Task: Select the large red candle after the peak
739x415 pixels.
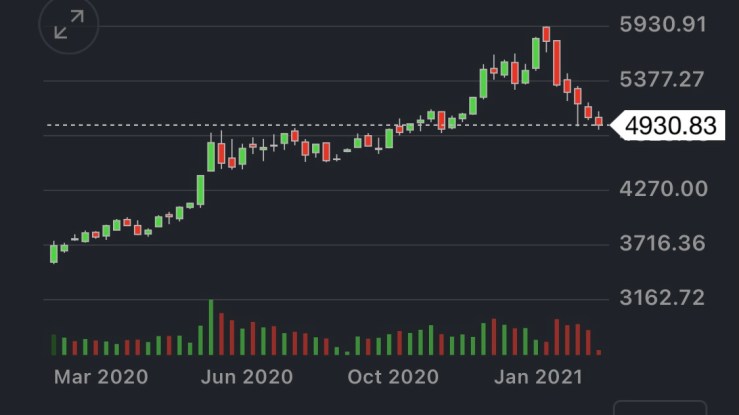Action: point(557,62)
